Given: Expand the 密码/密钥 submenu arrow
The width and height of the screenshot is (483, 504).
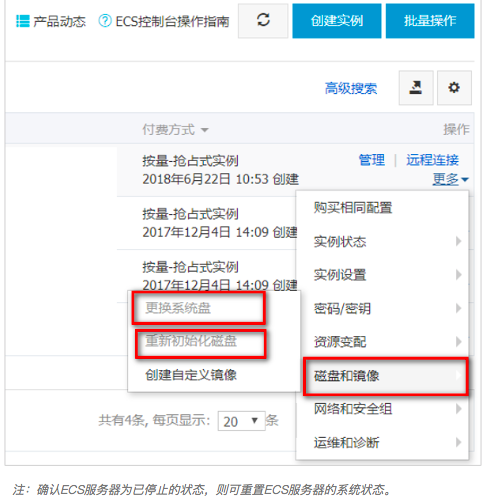Looking at the screenshot, I should coord(459,308).
